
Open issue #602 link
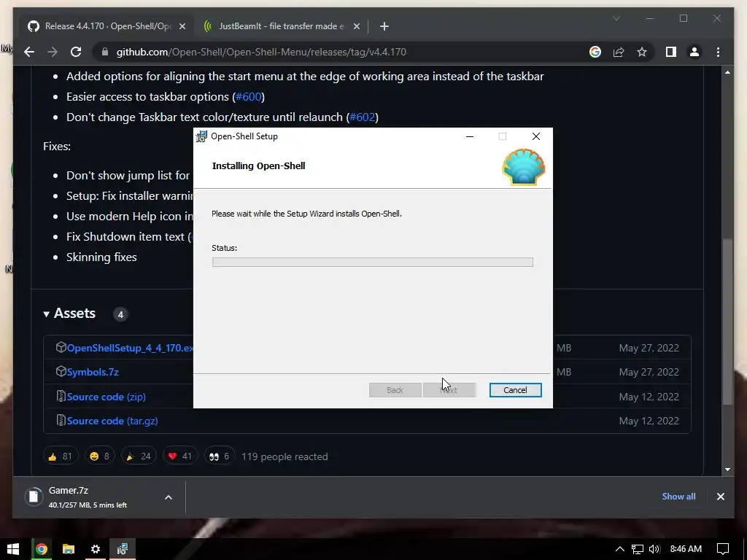(362, 117)
